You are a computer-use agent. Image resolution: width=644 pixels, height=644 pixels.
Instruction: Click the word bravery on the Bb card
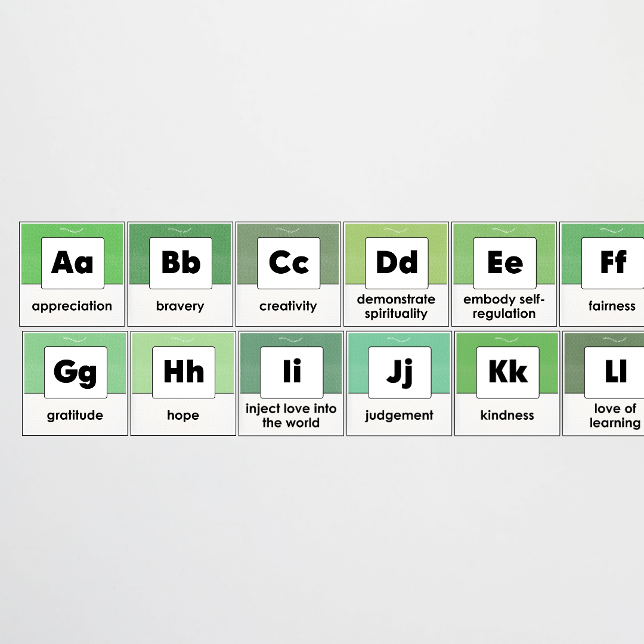click(180, 306)
